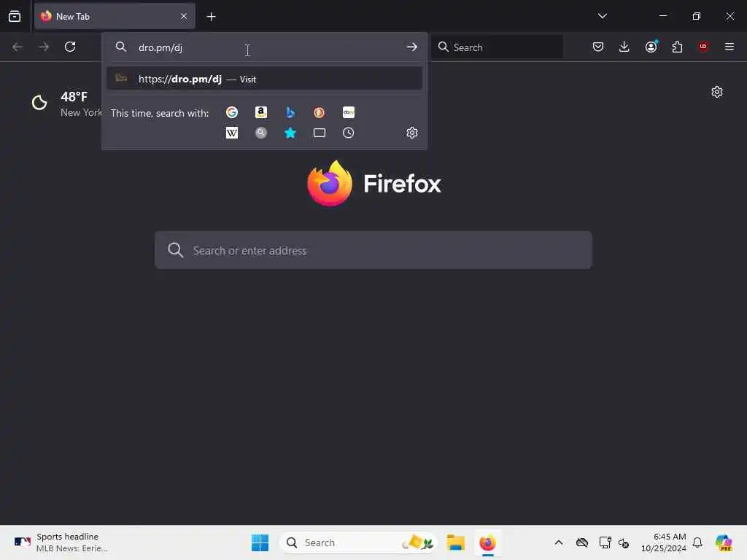747x560 pixels.
Task: Open notifications bell icon
Action: [697, 542]
